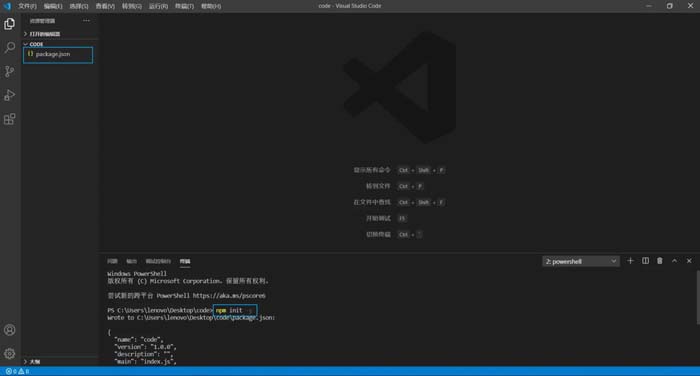The height and width of the screenshot is (376, 700).
Task: Open the Go menu
Action: pos(132,6)
